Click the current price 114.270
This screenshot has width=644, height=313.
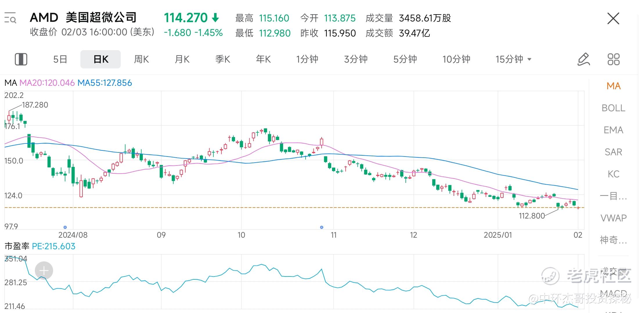click(x=186, y=18)
